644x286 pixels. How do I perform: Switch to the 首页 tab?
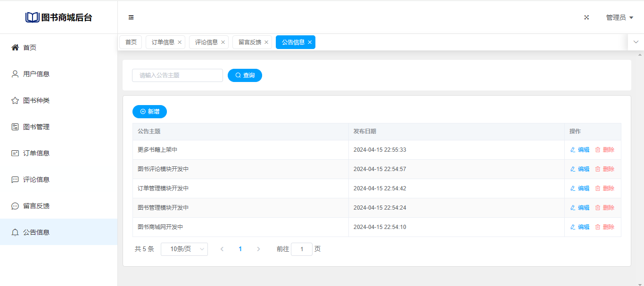click(x=131, y=42)
